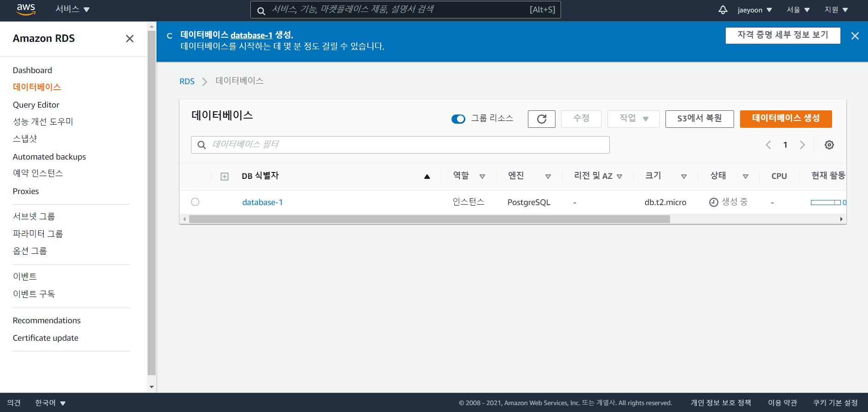The image size is (868, 412).
Task: Open 이용 약관 footer link
Action: pos(782,403)
